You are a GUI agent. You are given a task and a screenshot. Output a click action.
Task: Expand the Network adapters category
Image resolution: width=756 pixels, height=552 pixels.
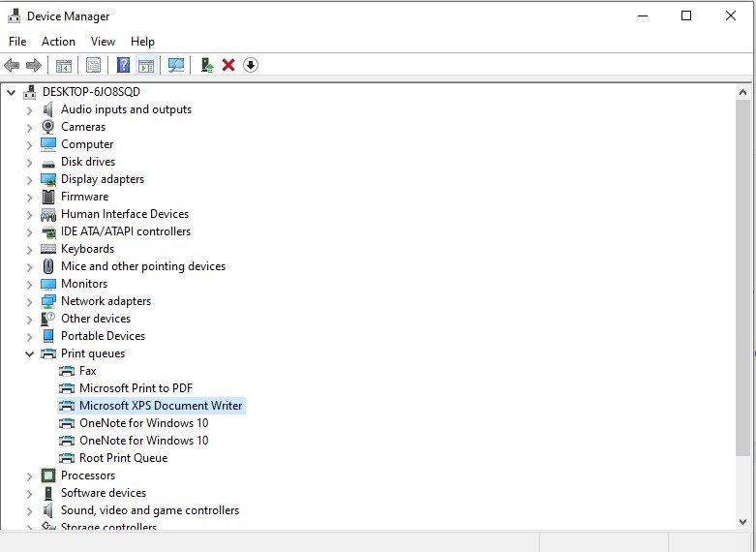point(29,301)
